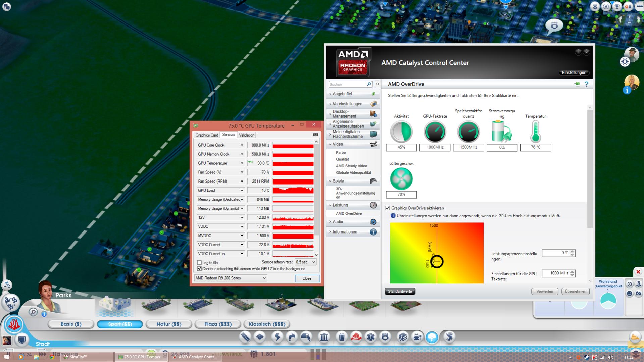Click the green pin icon beside AMD OverDrive
The height and width of the screenshot is (362, 644).
pyautogui.click(x=577, y=84)
